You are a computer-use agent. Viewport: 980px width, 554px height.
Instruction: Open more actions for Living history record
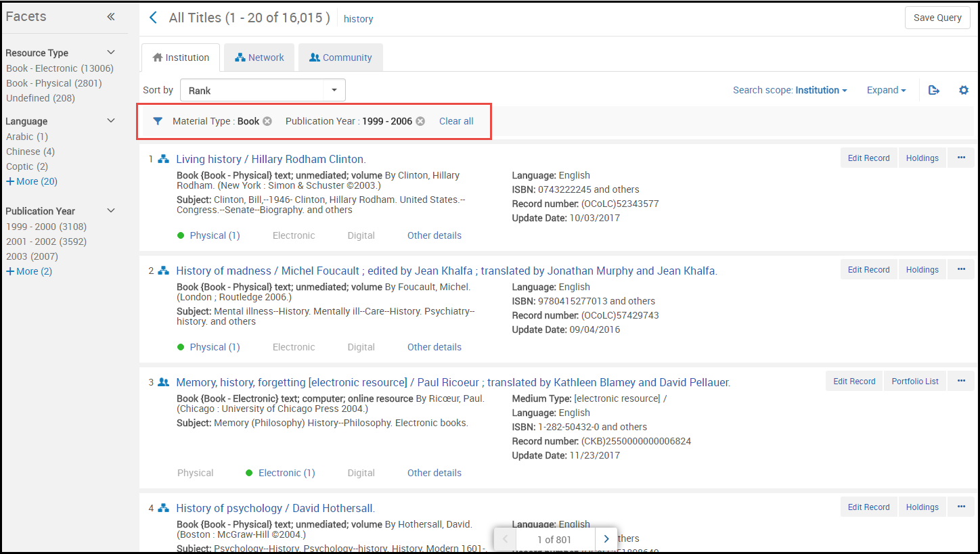961,158
